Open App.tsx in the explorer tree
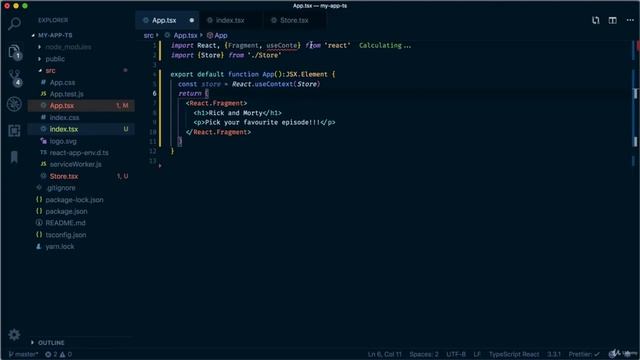640x360 pixels. tap(81, 106)
